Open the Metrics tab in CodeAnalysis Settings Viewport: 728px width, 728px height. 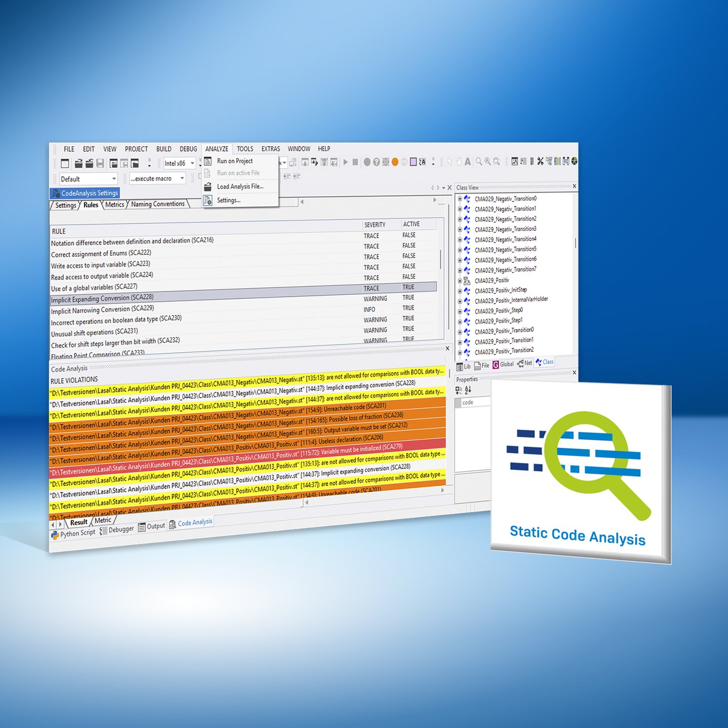[115, 205]
